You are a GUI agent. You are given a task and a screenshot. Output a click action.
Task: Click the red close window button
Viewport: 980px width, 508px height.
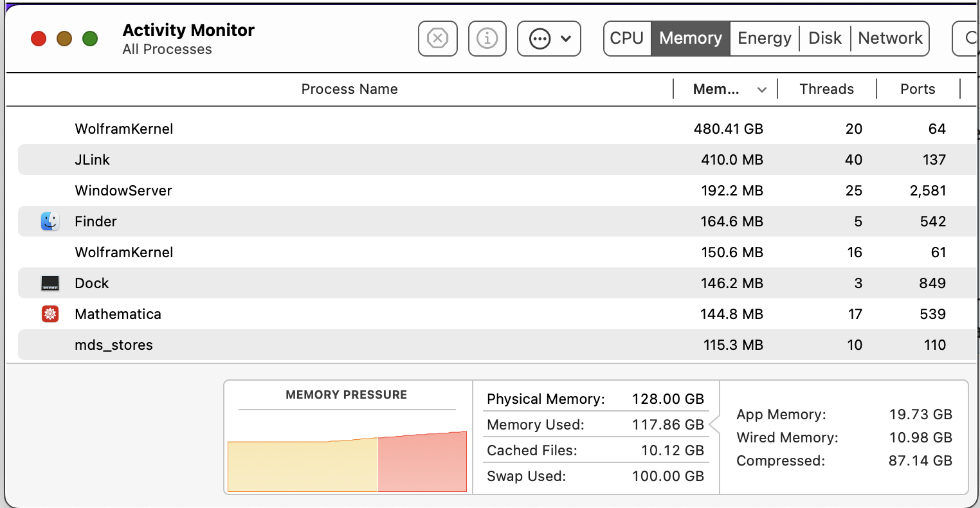point(39,39)
